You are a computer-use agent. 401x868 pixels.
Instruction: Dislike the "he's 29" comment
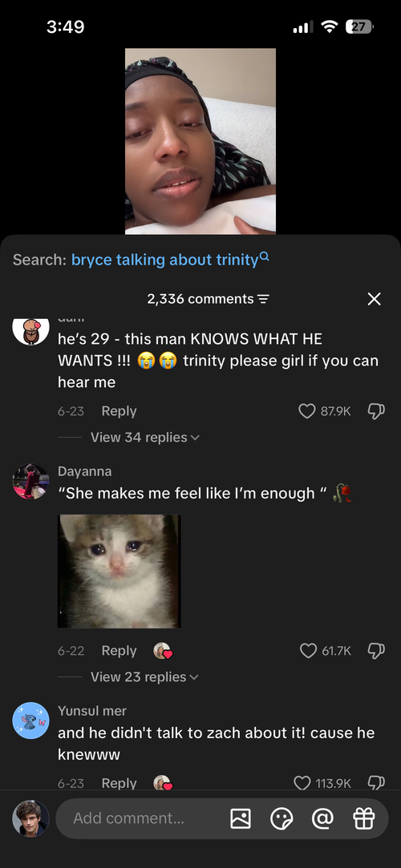click(375, 410)
